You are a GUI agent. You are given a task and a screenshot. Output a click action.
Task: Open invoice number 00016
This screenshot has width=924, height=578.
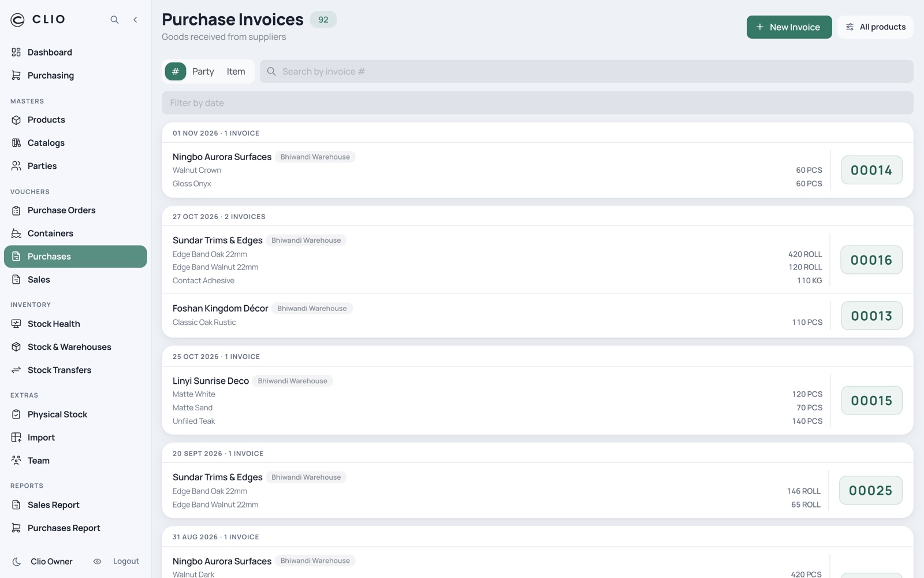tap(871, 260)
